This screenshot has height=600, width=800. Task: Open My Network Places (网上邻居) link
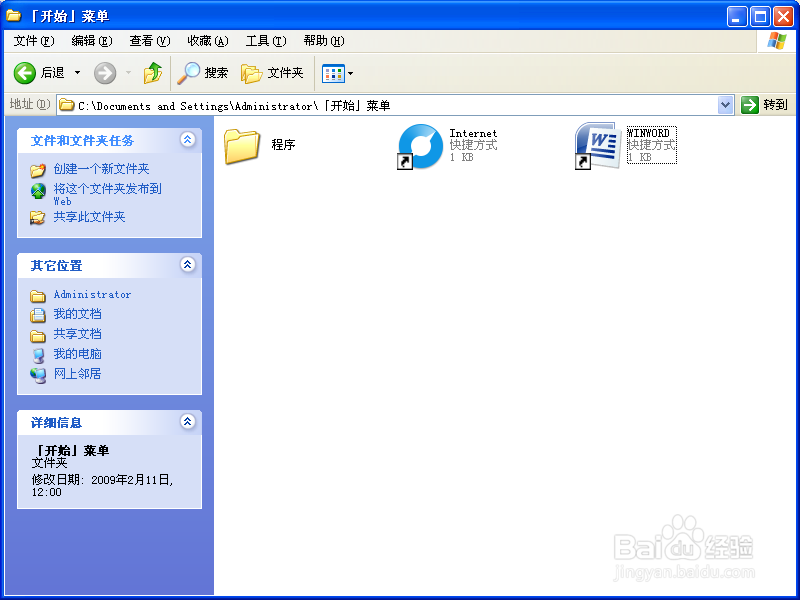pos(78,373)
